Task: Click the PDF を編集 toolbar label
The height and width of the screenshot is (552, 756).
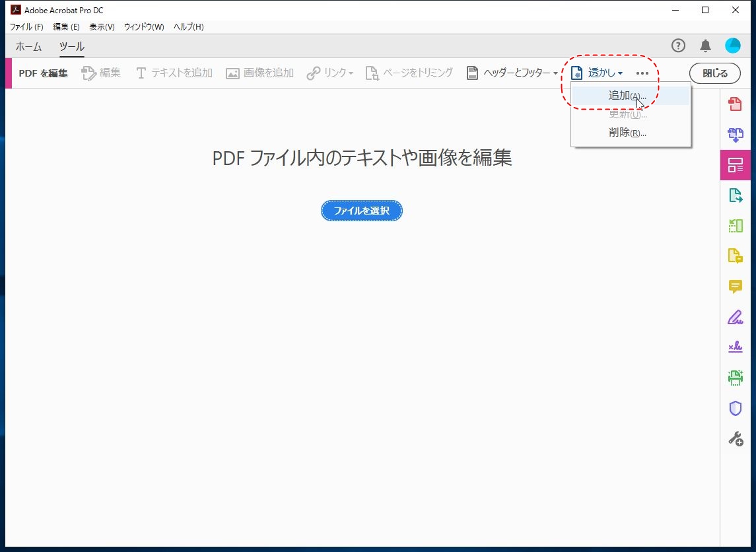Action: (x=44, y=73)
